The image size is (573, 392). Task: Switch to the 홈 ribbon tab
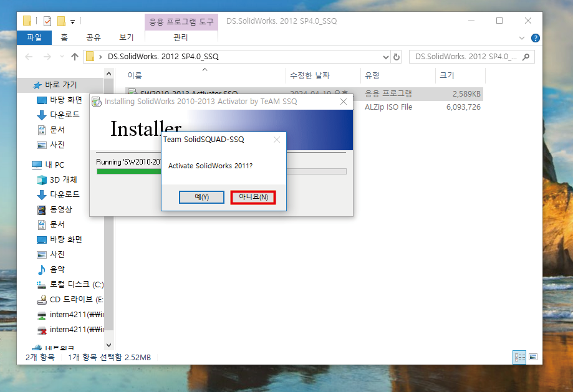click(64, 37)
